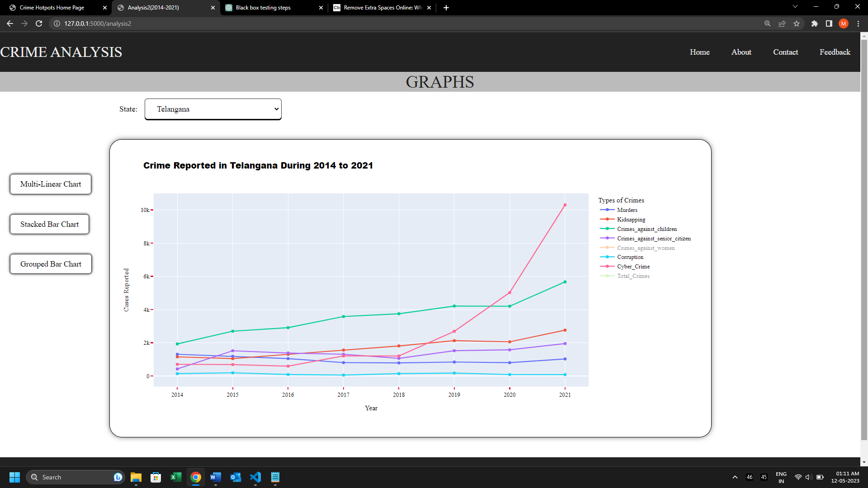This screenshot has width=868, height=488.
Task: Open the Chrome profile avatar icon
Action: (x=844, y=23)
